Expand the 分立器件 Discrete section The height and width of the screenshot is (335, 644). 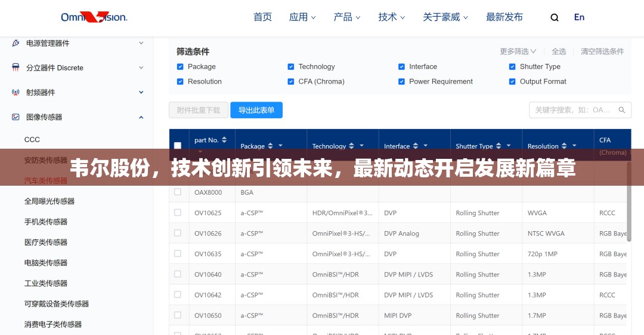(x=141, y=67)
